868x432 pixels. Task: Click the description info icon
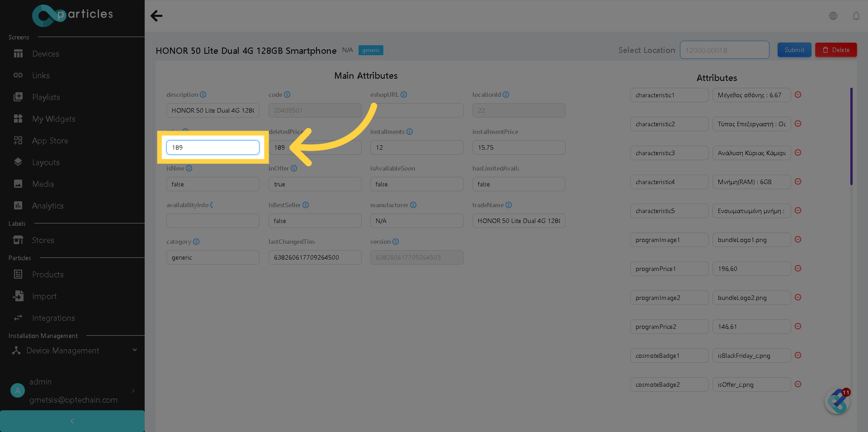(x=203, y=95)
